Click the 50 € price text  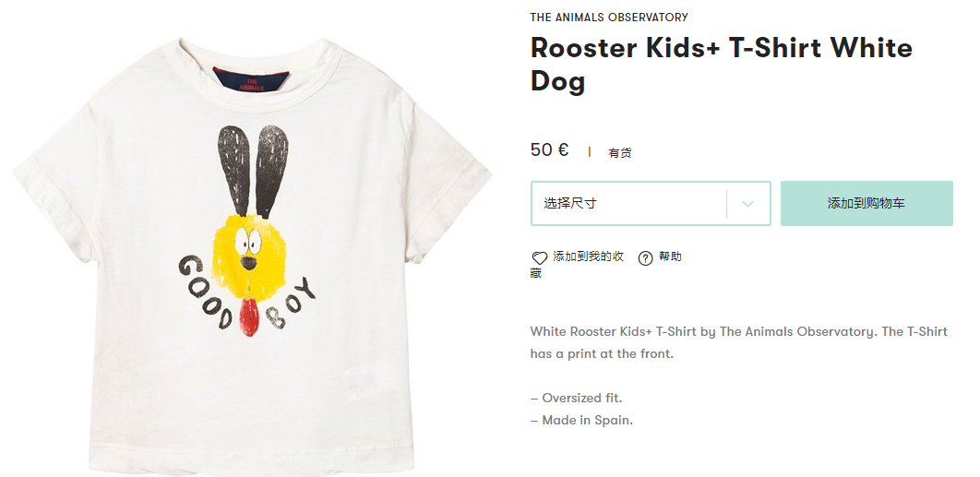point(549,150)
